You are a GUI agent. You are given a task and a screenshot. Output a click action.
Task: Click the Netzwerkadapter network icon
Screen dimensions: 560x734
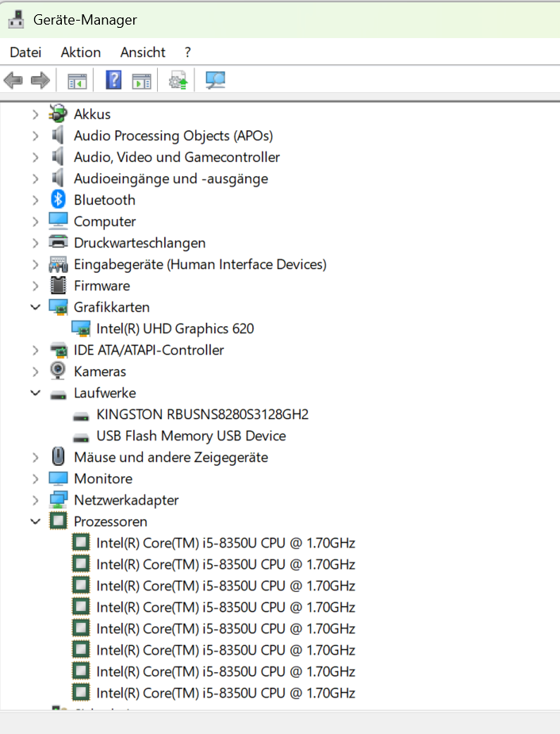58,499
